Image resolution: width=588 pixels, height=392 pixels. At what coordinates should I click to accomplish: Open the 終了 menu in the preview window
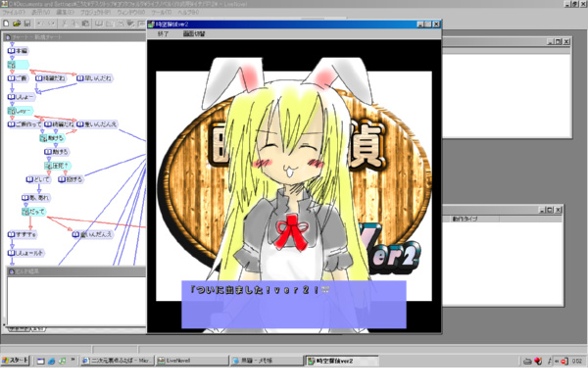point(163,33)
